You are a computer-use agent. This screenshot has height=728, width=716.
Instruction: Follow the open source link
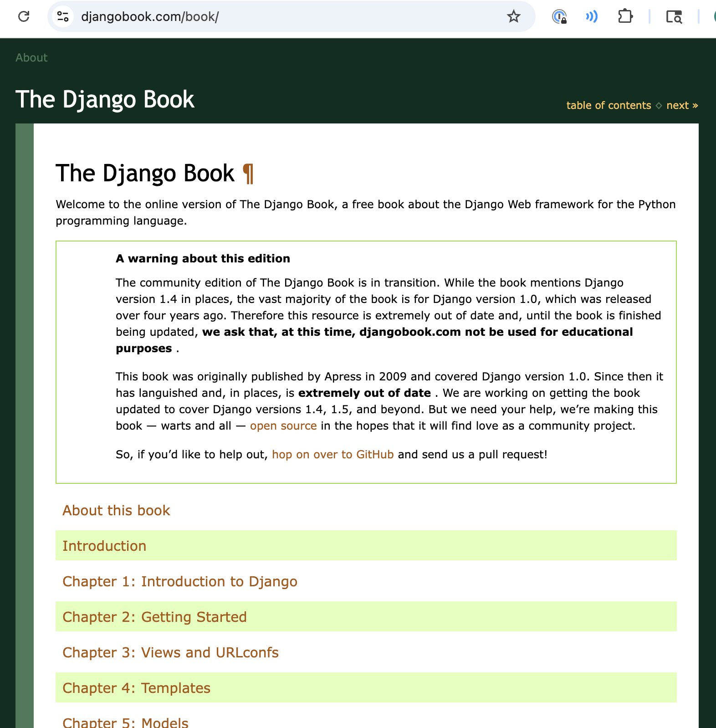tap(283, 426)
